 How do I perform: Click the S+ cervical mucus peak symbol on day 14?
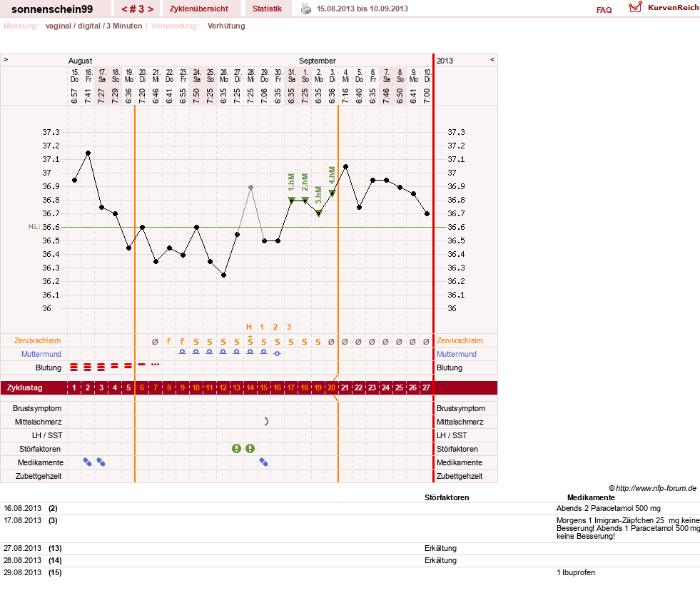click(x=250, y=340)
